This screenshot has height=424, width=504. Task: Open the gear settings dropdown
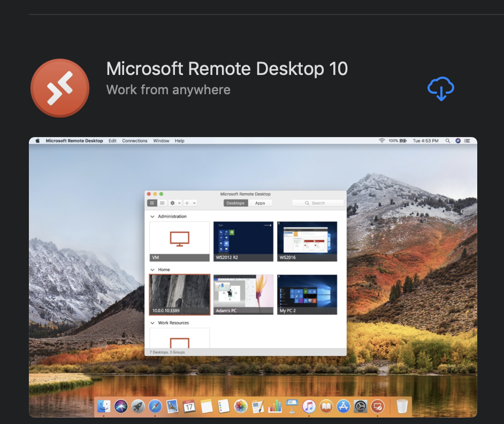coord(175,203)
